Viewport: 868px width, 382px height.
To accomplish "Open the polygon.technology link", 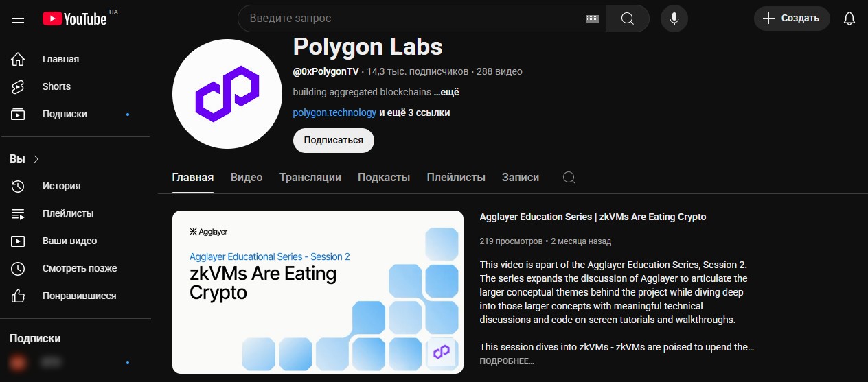I will (334, 112).
